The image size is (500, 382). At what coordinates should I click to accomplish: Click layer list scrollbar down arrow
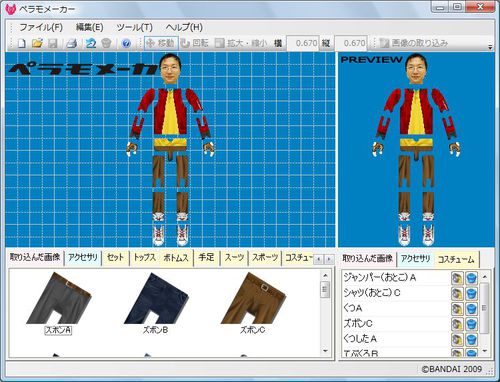484,351
